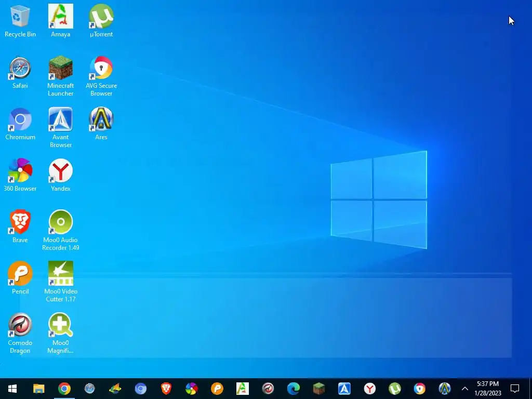The width and height of the screenshot is (532, 399).
Task: Open Pencil from the taskbar
Action: click(x=217, y=389)
